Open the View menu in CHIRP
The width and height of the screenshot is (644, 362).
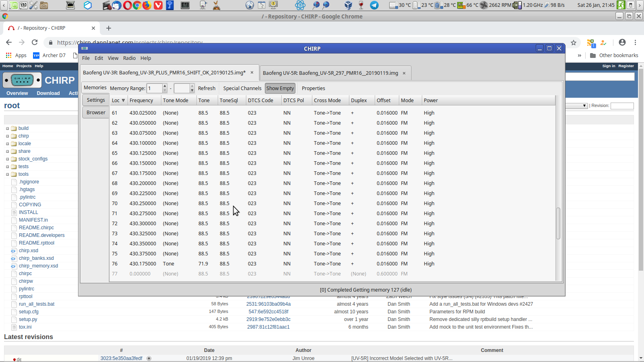pyautogui.click(x=113, y=58)
